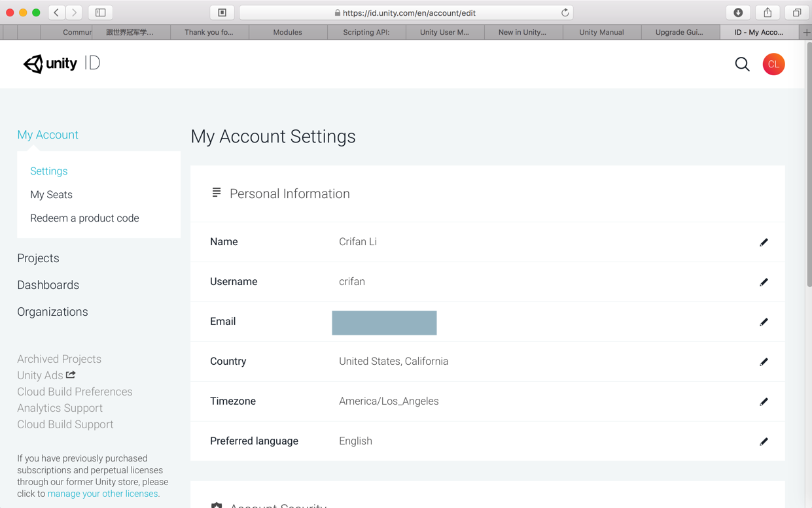Click the reload page icon
Screen dimensions: 812x508
(x=565, y=12)
